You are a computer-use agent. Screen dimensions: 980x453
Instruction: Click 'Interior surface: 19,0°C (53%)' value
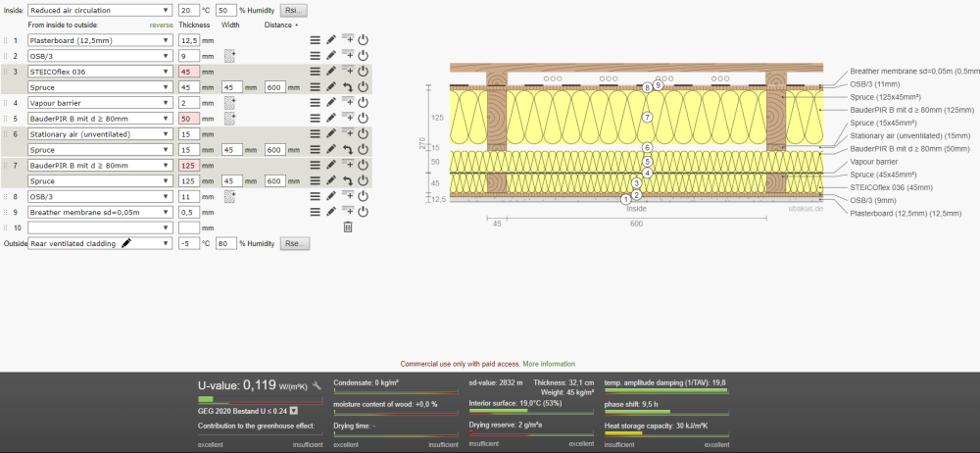515,404
